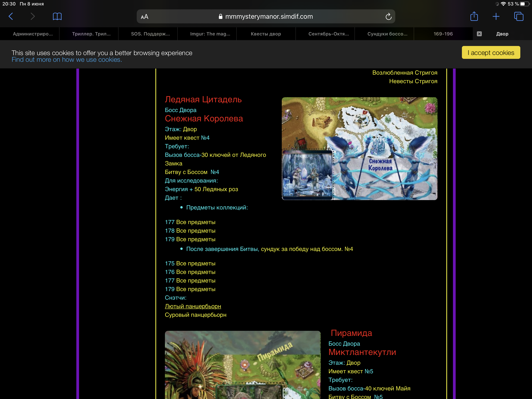The height and width of the screenshot is (399, 532).
Task: Click the 178 Все предметы line
Action: [190, 230]
